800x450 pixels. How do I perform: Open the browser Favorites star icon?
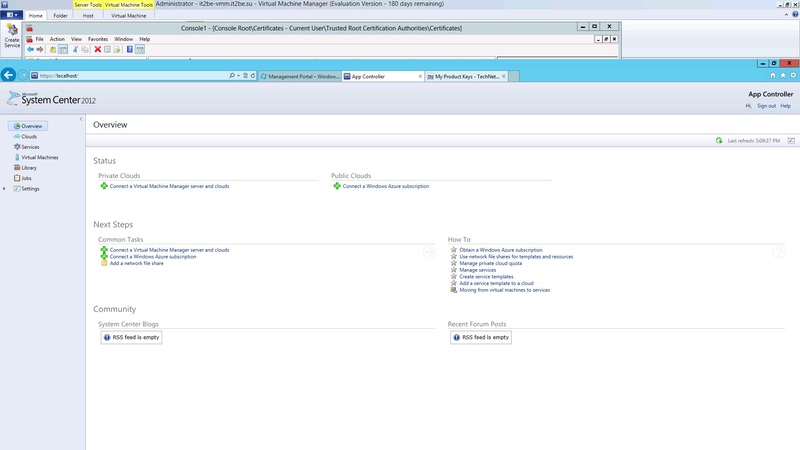783,76
